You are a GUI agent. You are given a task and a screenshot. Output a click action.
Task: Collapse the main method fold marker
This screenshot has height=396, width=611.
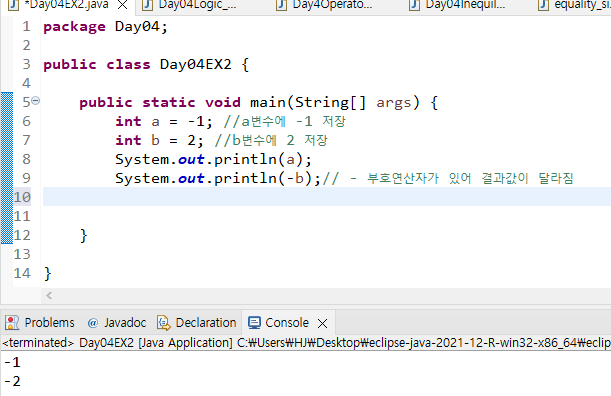point(35,101)
